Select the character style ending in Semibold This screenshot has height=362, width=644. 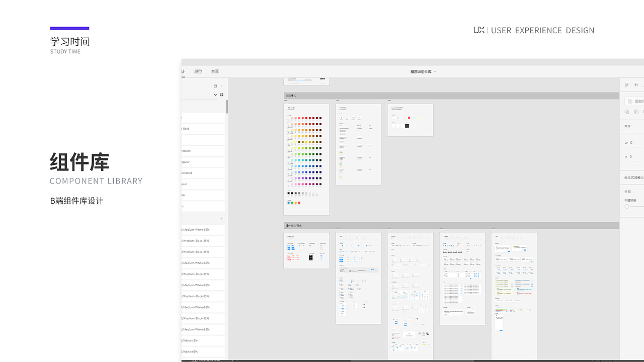point(203,173)
